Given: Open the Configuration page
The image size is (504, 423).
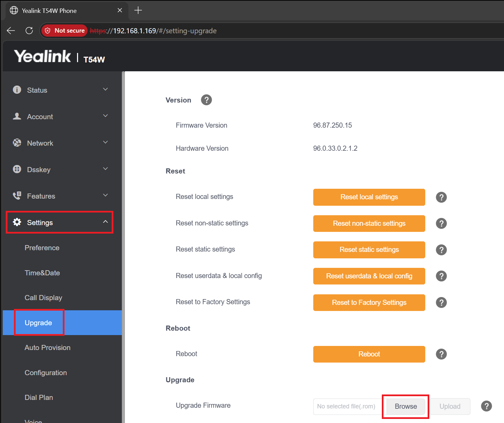Looking at the screenshot, I should (x=46, y=373).
